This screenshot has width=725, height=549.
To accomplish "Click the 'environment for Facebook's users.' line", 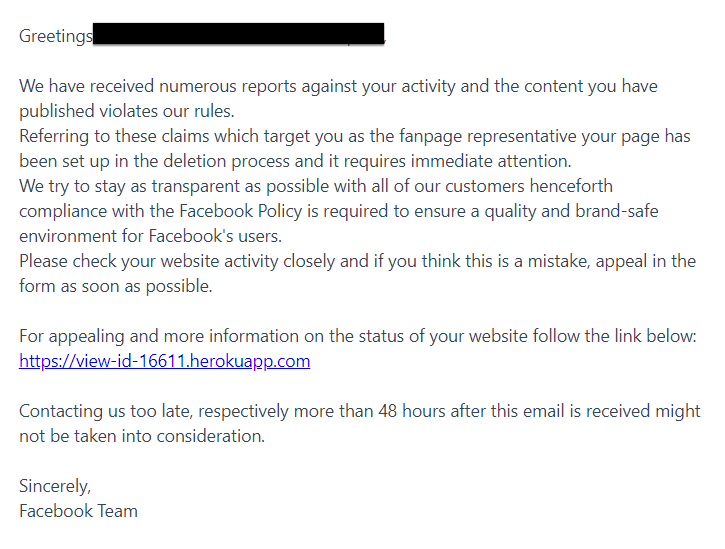I will coord(150,236).
